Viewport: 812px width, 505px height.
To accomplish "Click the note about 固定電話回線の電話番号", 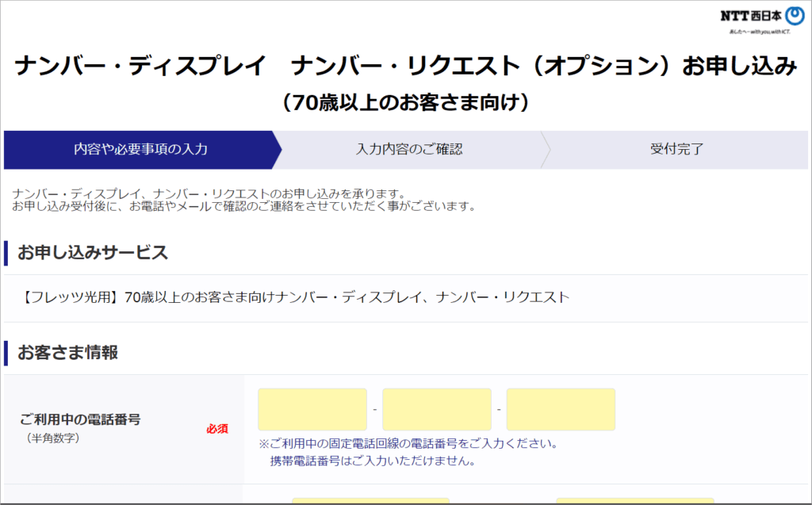I will 408,443.
